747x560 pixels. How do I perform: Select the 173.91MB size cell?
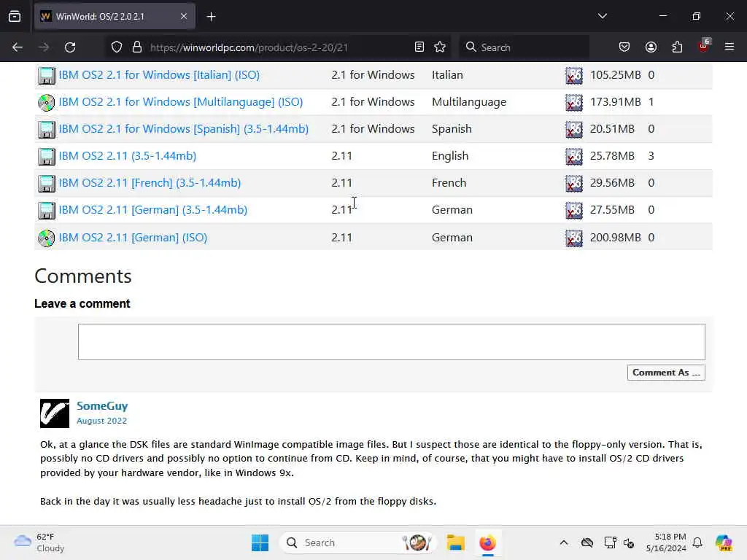pos(615,102)
